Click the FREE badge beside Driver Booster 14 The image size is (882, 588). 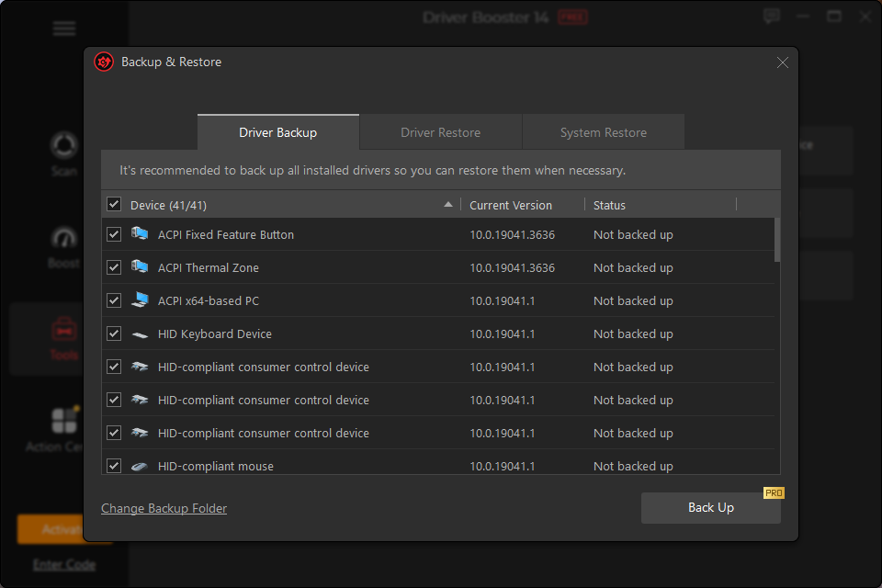pos(572,17)
